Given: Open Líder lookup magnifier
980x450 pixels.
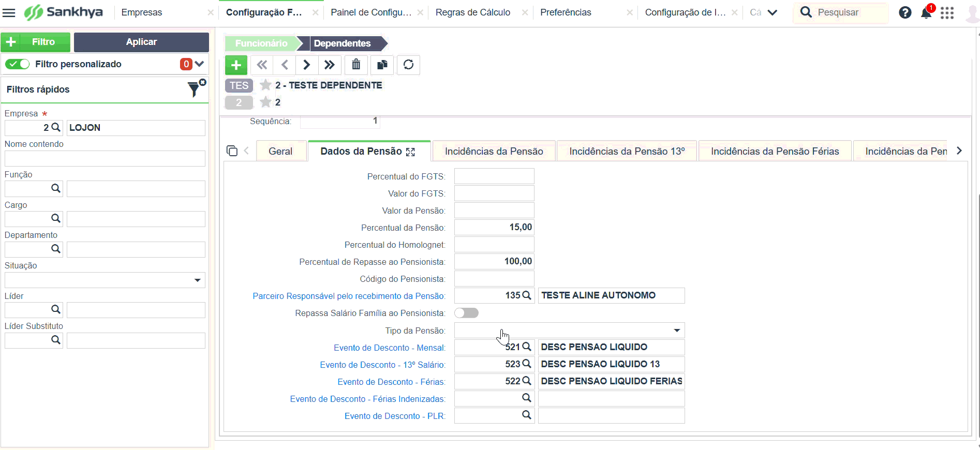Looking at the screenshot, I should point(56,309).
